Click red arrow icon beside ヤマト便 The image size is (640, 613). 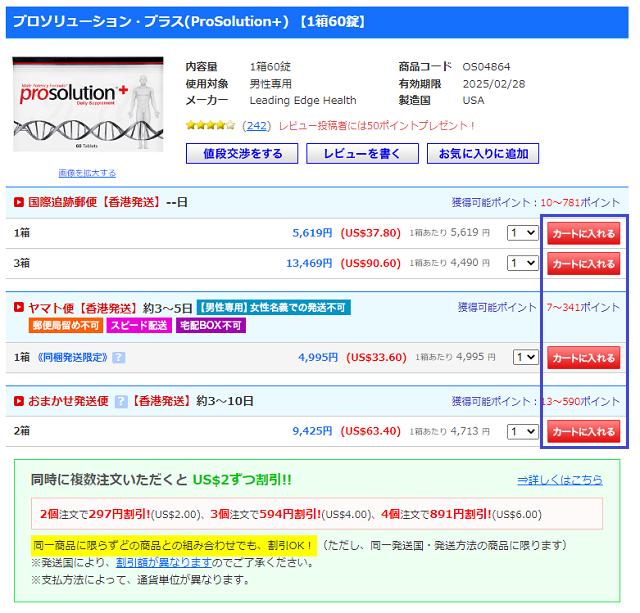19,307
